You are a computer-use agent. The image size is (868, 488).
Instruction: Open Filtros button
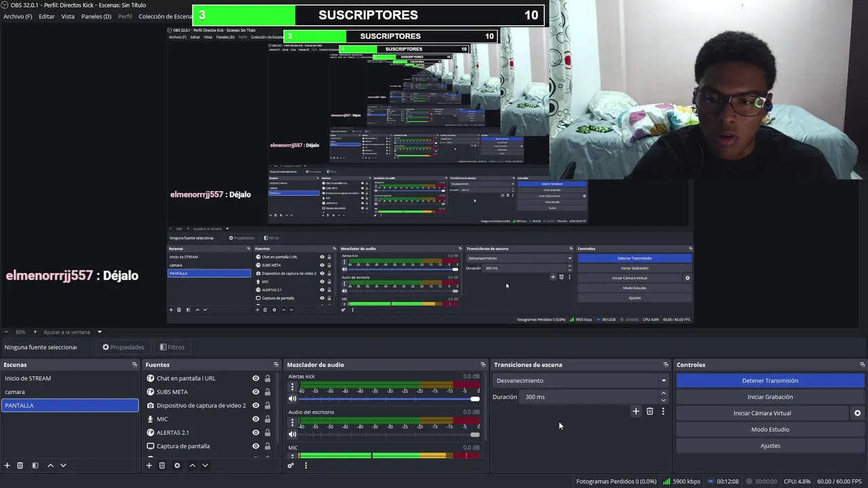[x=172, y=347]
